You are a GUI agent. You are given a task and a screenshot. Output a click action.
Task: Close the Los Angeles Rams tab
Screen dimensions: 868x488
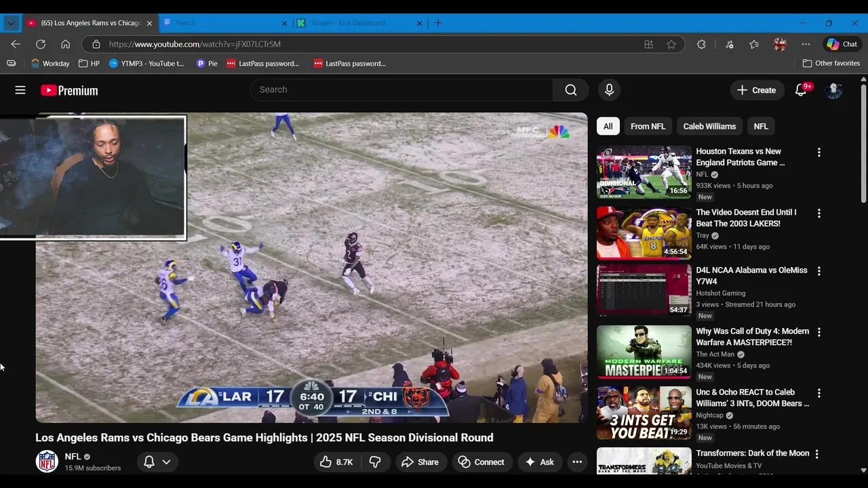[149, 23]
